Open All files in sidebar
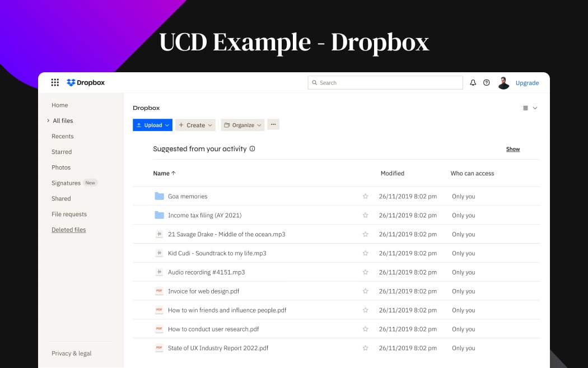This screenshot has height=368, width=588. [x=63, y=120]
